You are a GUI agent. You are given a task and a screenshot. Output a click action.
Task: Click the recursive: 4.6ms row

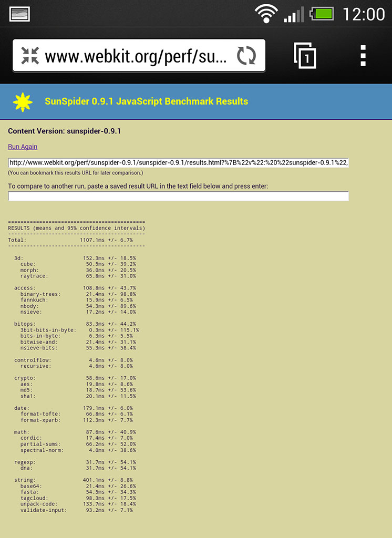(76, 366)
